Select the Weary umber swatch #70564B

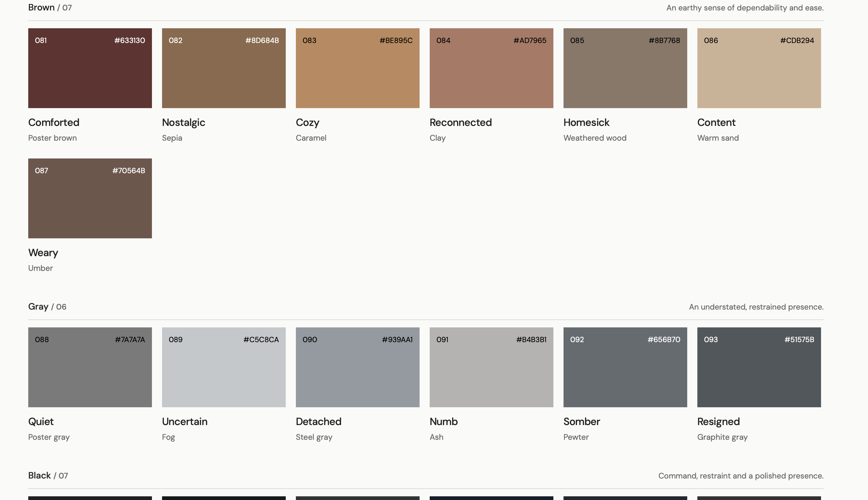click(x=90, y=198)
